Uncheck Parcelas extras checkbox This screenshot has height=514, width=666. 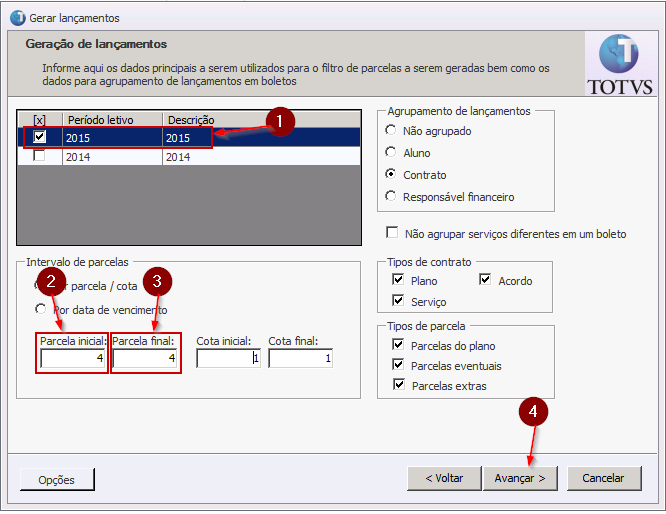coord(399,386)
